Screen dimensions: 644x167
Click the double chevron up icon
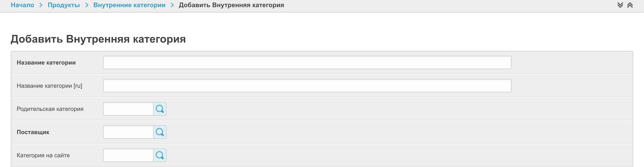(x=630, y=5)
